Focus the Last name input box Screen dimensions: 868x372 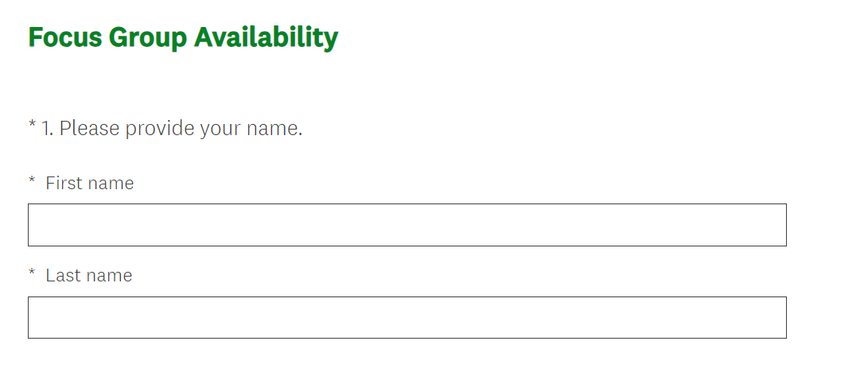pyautogui.click(x=407, y=318)
